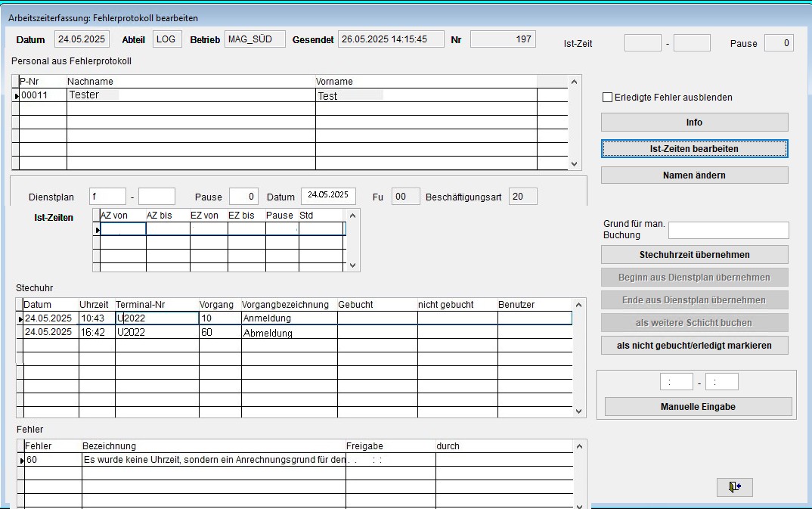Toggle 'Erledigte Fehler ausblenden' checkbox
Image resolution: width=812 pixels, height=509 pixels.
(607, 98)
